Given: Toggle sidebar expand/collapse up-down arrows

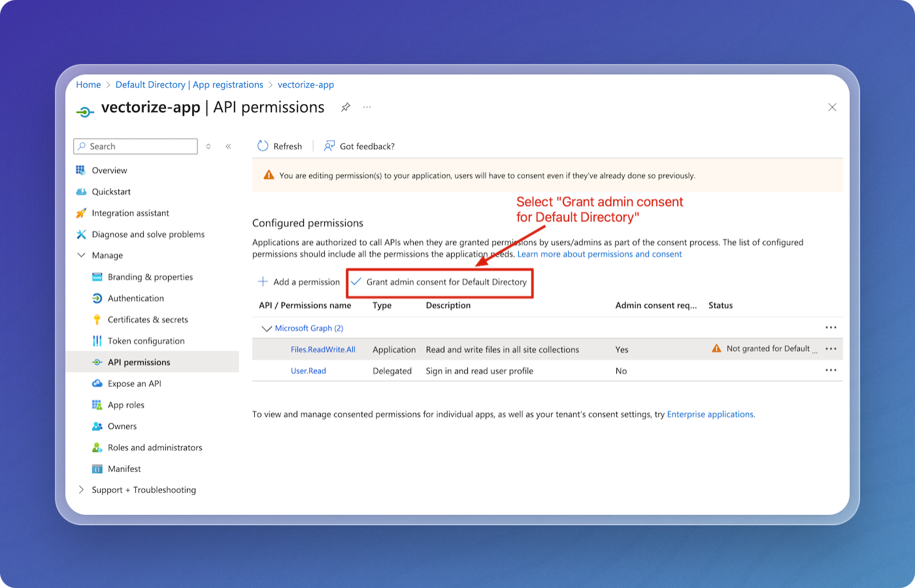Looking at the screenshot, I should pos(208,146).
